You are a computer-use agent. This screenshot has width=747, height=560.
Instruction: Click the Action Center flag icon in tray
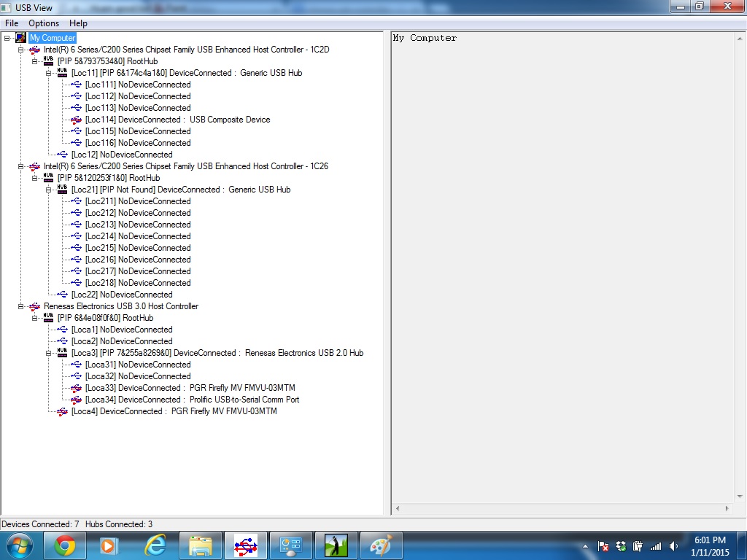(x=603, y=546)
